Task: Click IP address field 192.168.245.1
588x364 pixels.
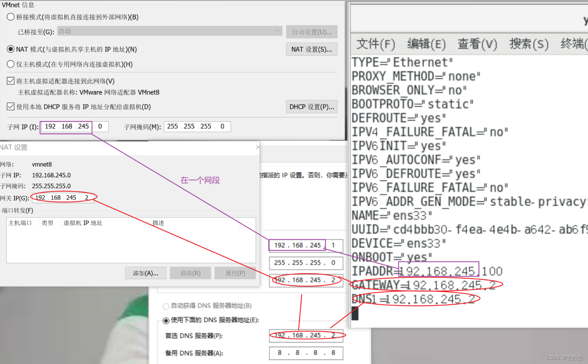Action: point(306,245)
